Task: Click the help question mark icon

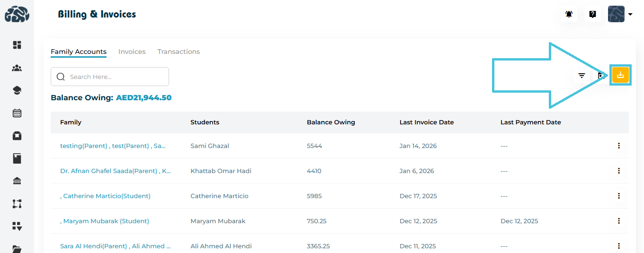Action: click(x=592, y=14)
